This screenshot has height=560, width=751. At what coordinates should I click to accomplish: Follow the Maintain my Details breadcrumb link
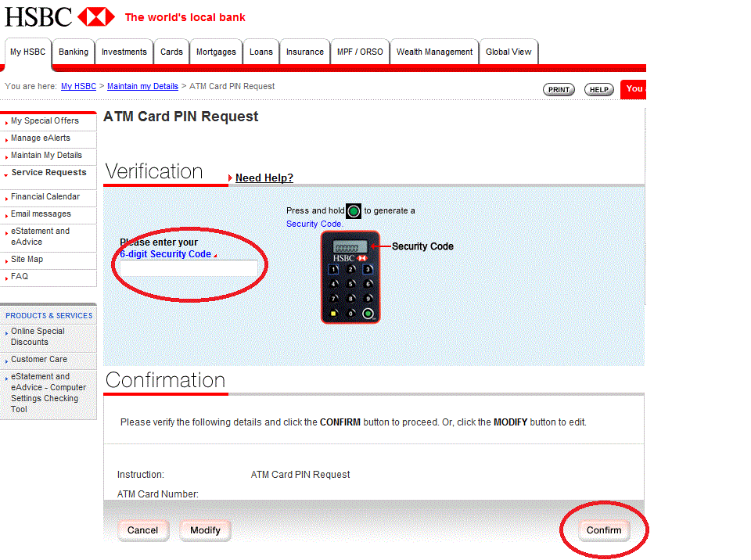coord(142,86)
